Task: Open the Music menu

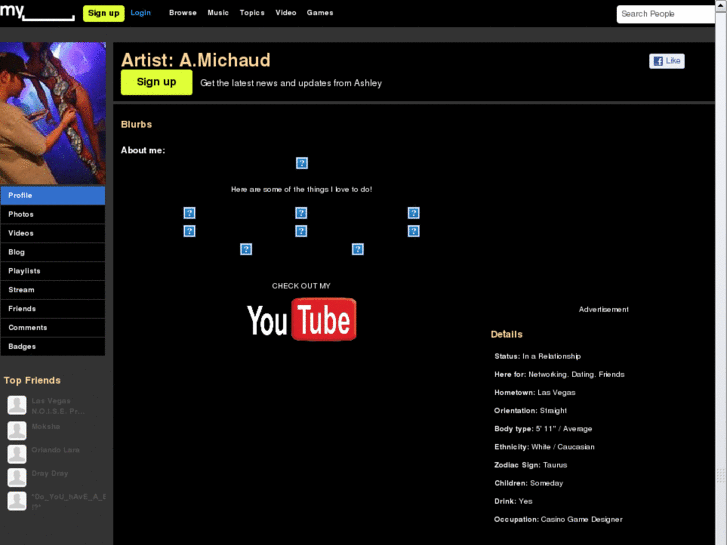Action: pos(218,13)
